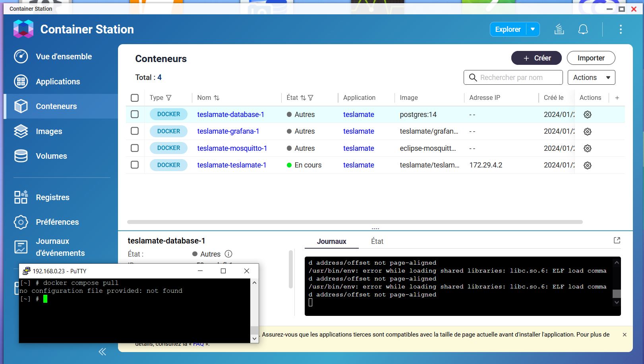The image size is (644, 364).
Task: Check the teslamate-database-1 row checkbox
Action: (135, 115)
